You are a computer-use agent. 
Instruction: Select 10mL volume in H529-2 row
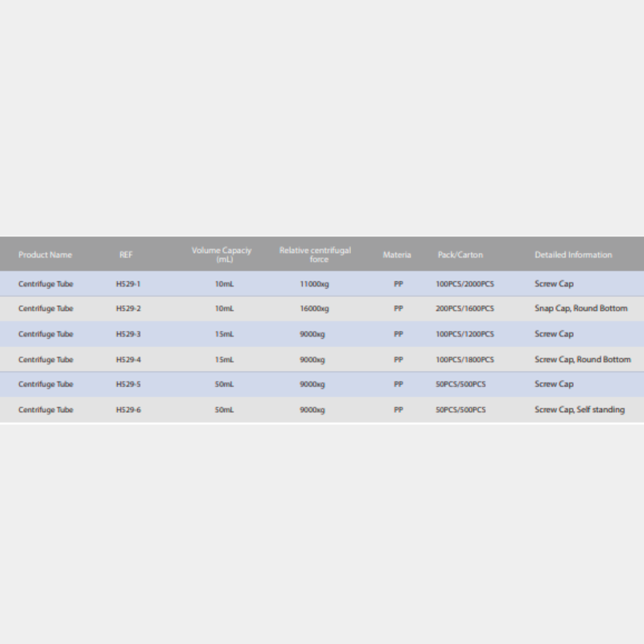(224, 308)
